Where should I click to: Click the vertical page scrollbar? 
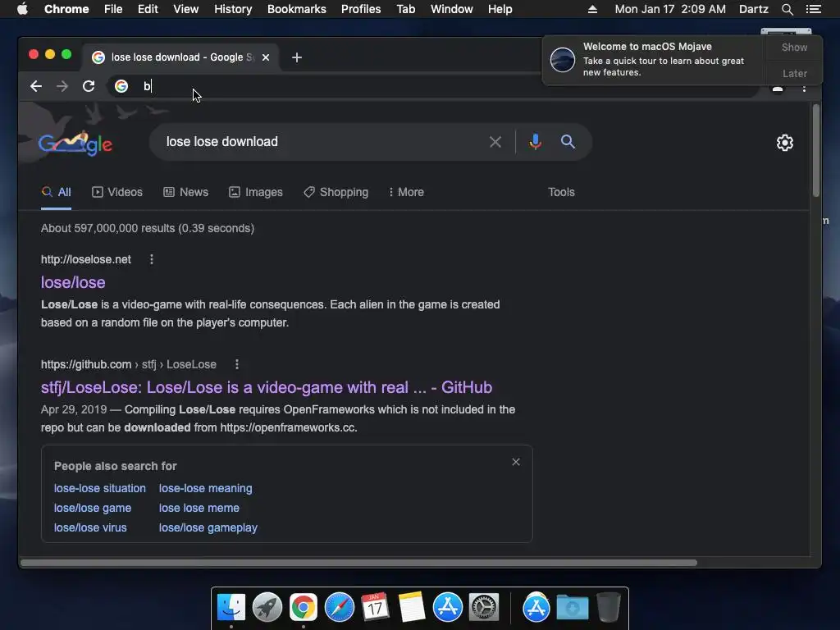coord(816,151)
